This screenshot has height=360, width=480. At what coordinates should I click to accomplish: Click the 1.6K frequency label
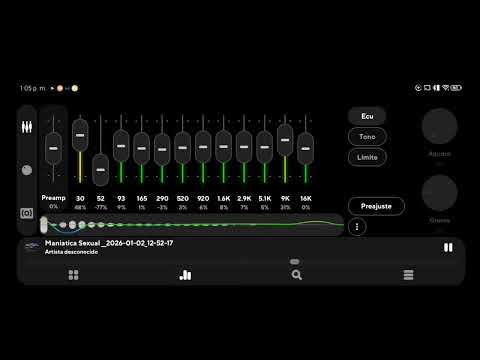224,199
